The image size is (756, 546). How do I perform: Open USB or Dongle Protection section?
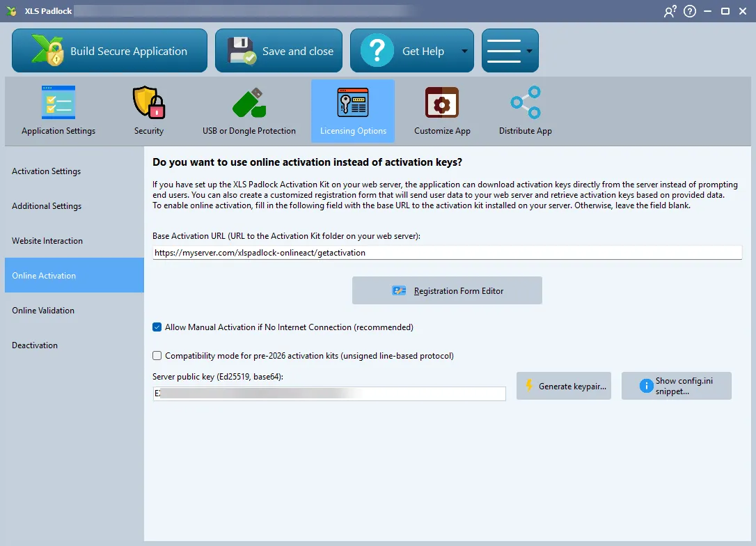[249, 111]
